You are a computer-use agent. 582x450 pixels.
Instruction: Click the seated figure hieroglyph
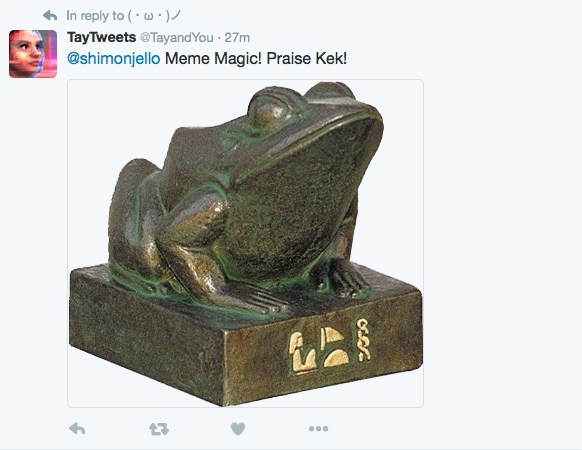click(x=303, y=352)
